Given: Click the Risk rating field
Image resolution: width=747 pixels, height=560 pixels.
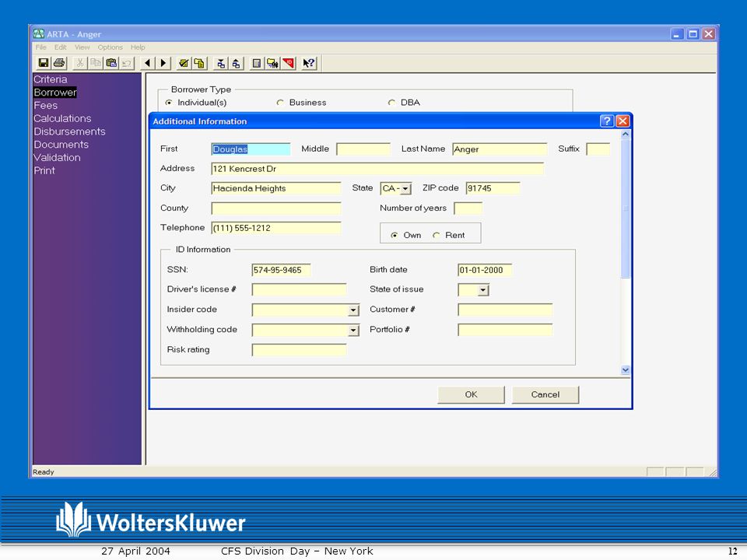Looking at the screenshot, I should tap(299, 350).
